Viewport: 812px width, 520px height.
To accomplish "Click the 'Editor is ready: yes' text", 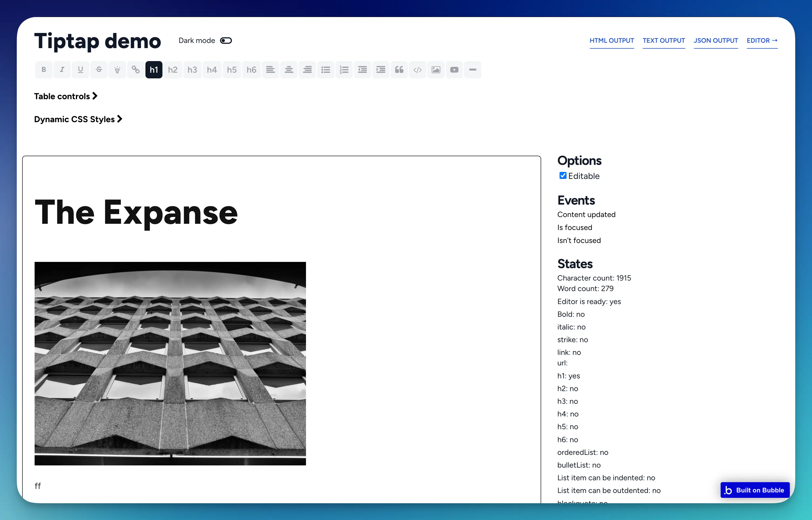I will [x=589, y=302].
